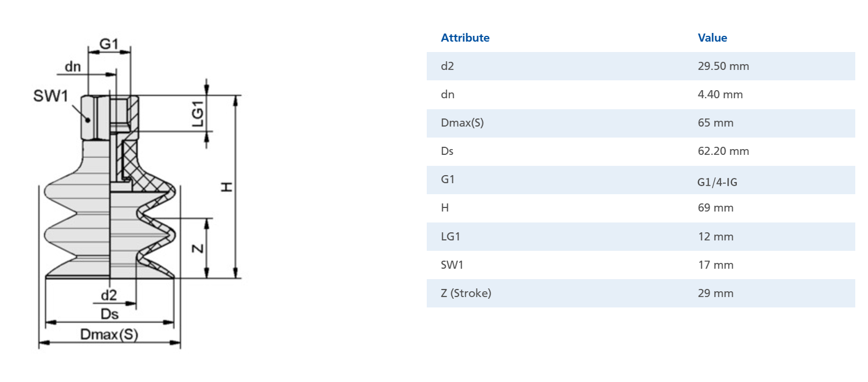Click the G1/4-IG thread value
This screenshot has width=868, height=382.
[717, 182]
